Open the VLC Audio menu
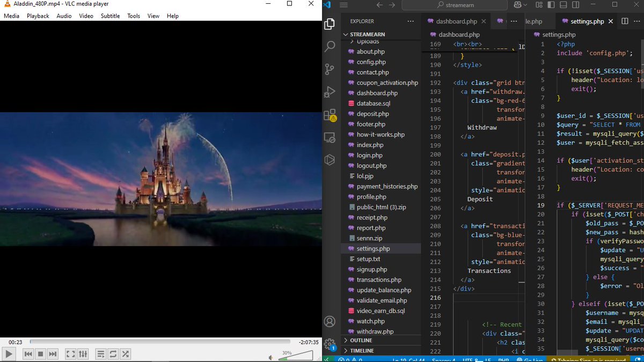 [x=64, y=16]
